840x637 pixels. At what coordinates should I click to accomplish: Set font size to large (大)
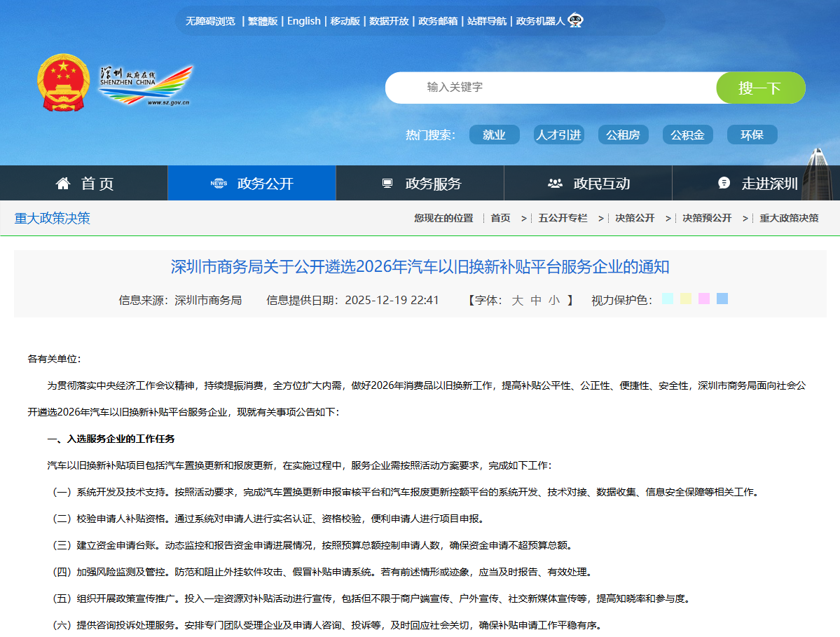(x=517, y=300)
